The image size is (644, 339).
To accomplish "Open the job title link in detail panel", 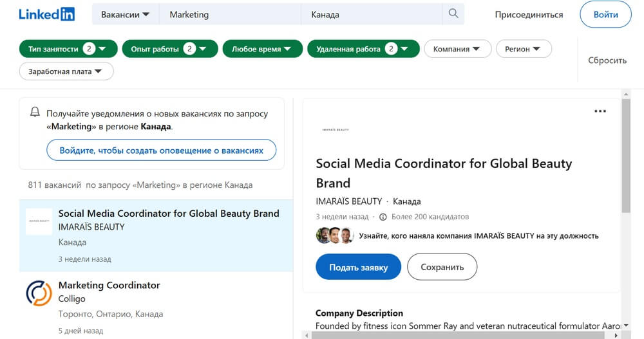I will coord(444,173).
